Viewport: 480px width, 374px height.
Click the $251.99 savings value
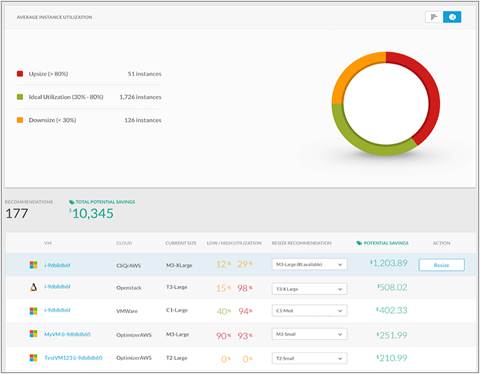tap(392, 335)
